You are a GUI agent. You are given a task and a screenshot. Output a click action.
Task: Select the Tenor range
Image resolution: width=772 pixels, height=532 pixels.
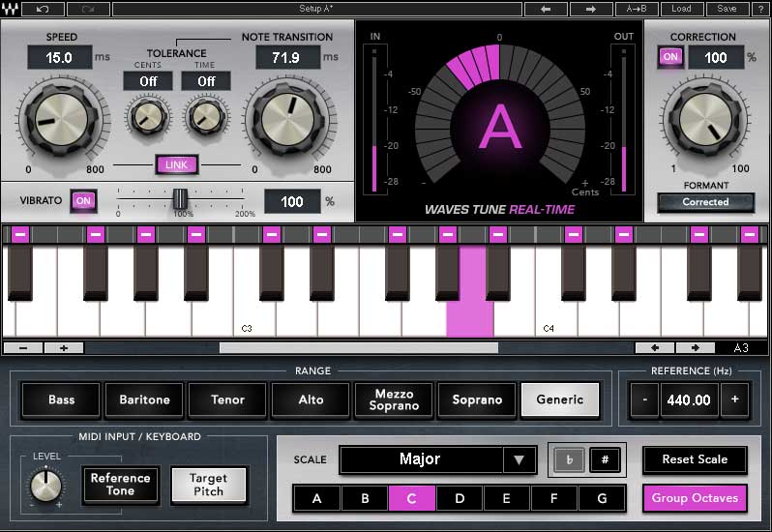point(228,399)
